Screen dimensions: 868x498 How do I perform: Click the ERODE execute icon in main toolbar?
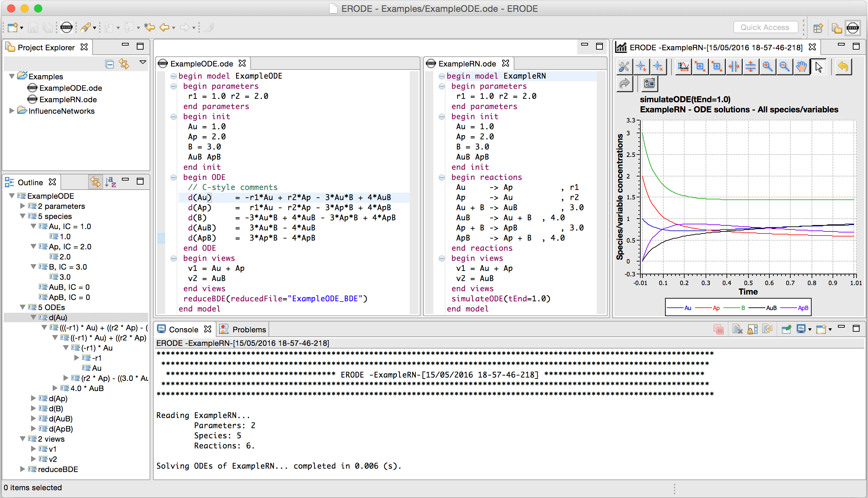pyautogui.click(x=67, y=27)
